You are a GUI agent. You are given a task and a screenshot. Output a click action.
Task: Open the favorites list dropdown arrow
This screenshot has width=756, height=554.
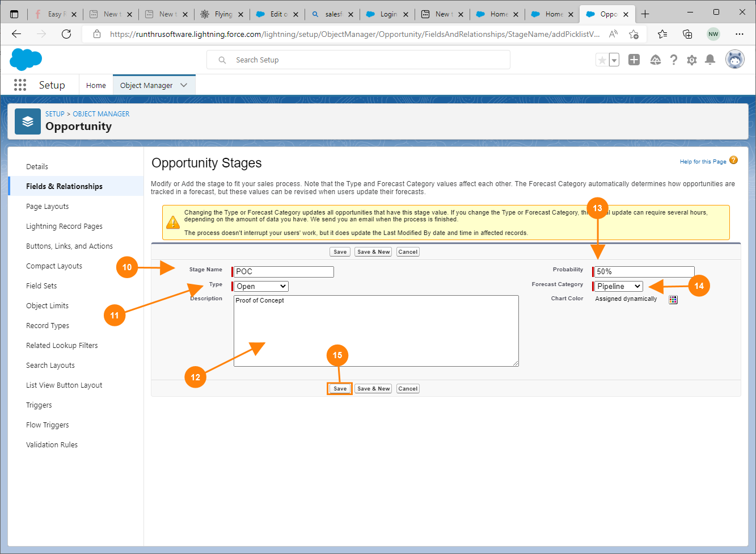click(614, 60)
